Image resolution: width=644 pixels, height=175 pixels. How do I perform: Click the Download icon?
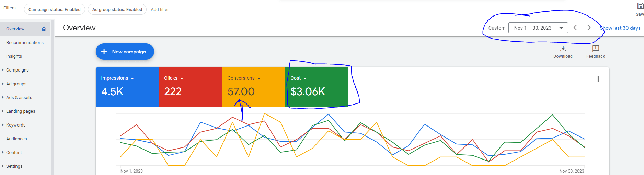[563, 48]
